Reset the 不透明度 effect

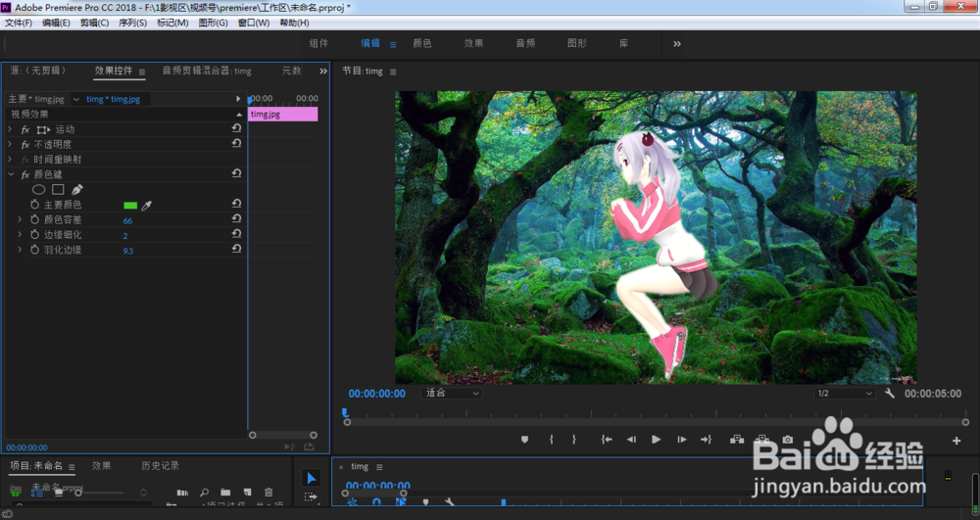coord(236,144)
